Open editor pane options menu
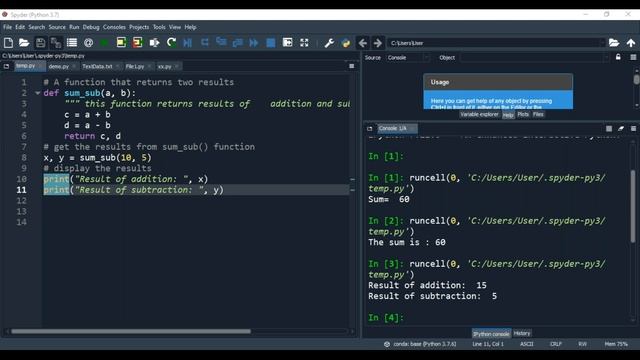The image size is (640, 360). click(x=352, y=66)
